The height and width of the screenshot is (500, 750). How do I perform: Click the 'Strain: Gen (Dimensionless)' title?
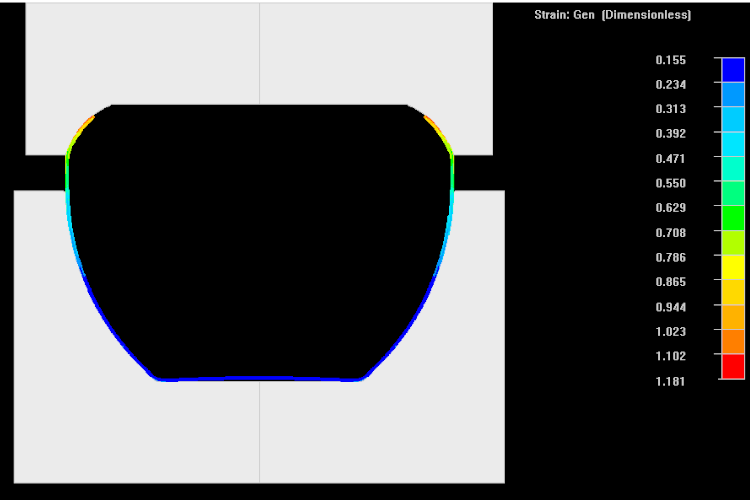coord(612,15)
